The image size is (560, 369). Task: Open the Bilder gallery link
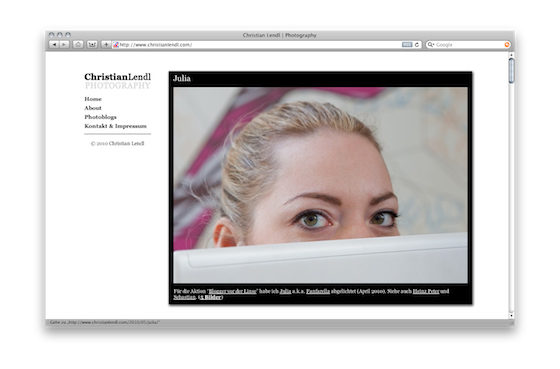point(210,297)
